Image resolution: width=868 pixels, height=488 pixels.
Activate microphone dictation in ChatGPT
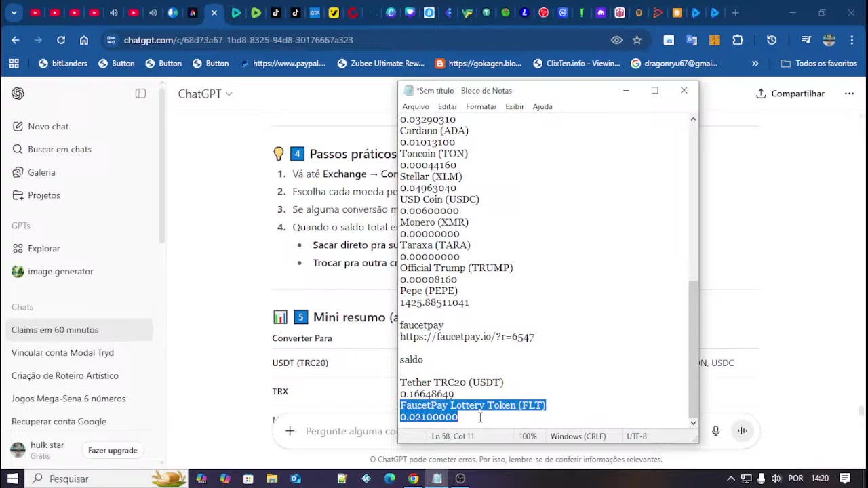[715, 431]
